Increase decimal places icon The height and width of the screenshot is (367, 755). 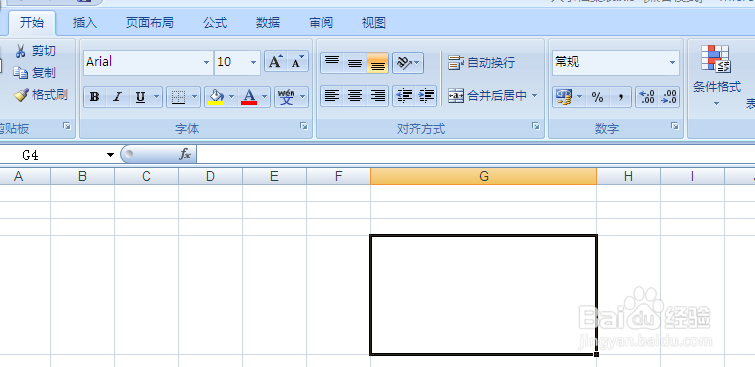pyautogui.click(x=647, y=97)
